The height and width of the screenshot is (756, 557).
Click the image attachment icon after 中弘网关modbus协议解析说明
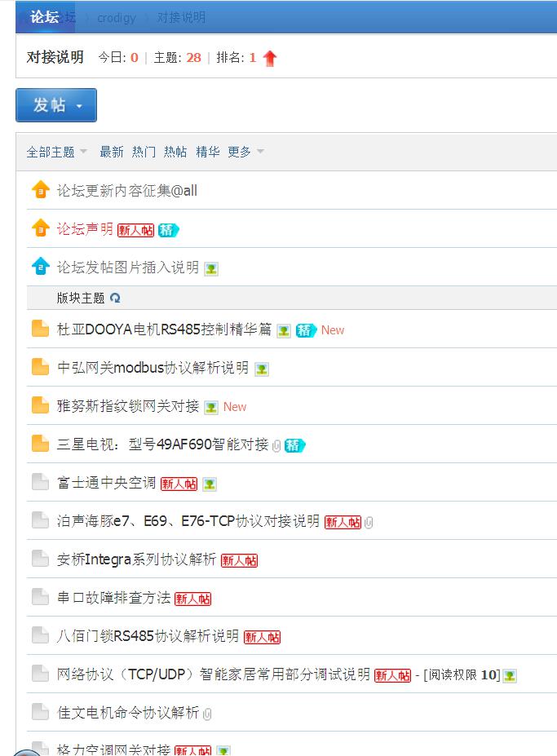tap(261, 369)
